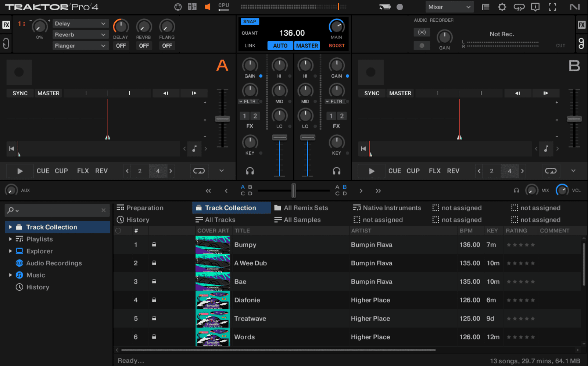Click Deck A note key icon
The height and width of the screenshot is (366, 588).
pyautogui.click(x=194, y=149)
